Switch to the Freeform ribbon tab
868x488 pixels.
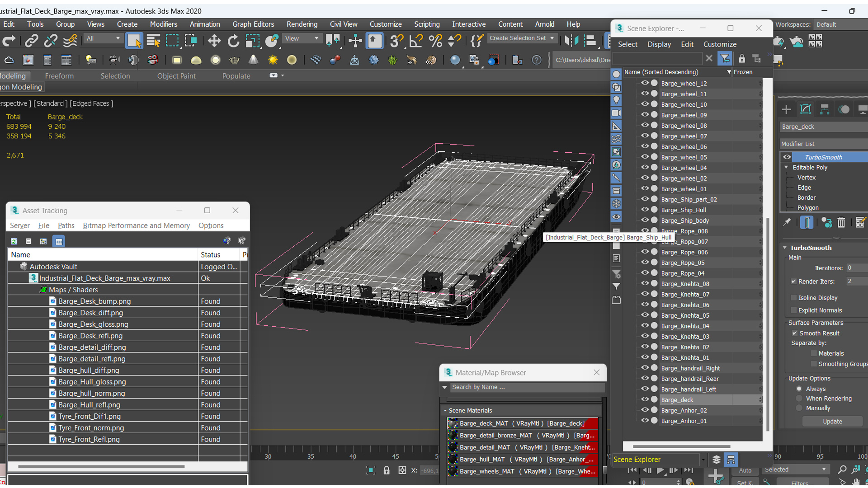coord(59,76)
